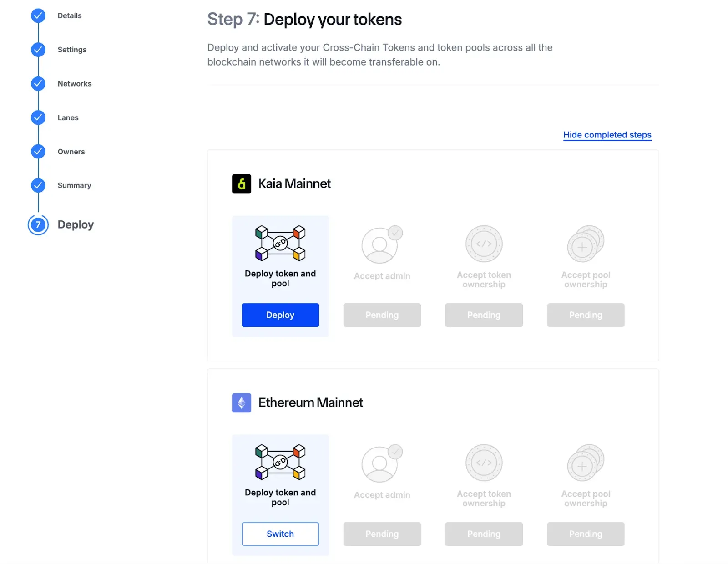Click the Ethereum Mainnet logo icon
The image size is (728, 570).
241,403
